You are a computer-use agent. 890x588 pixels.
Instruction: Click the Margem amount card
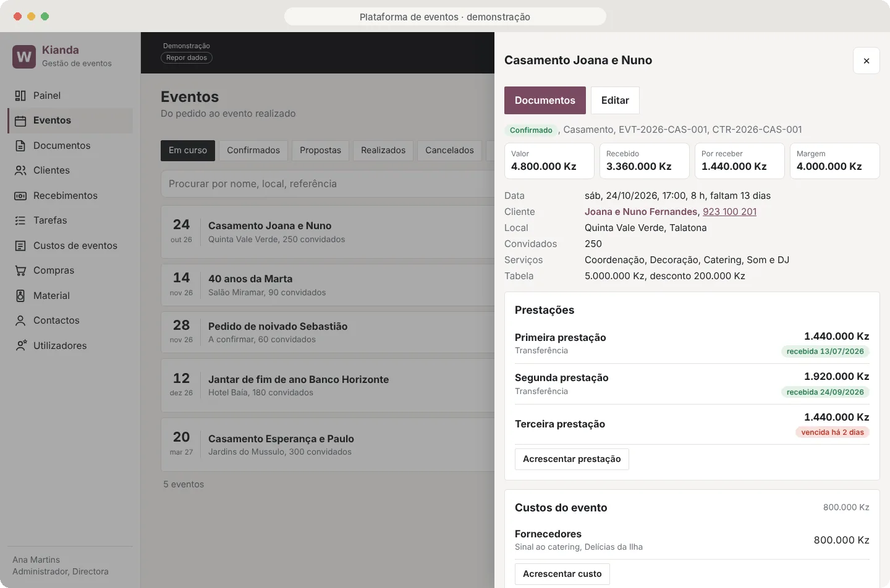(835, 161)
